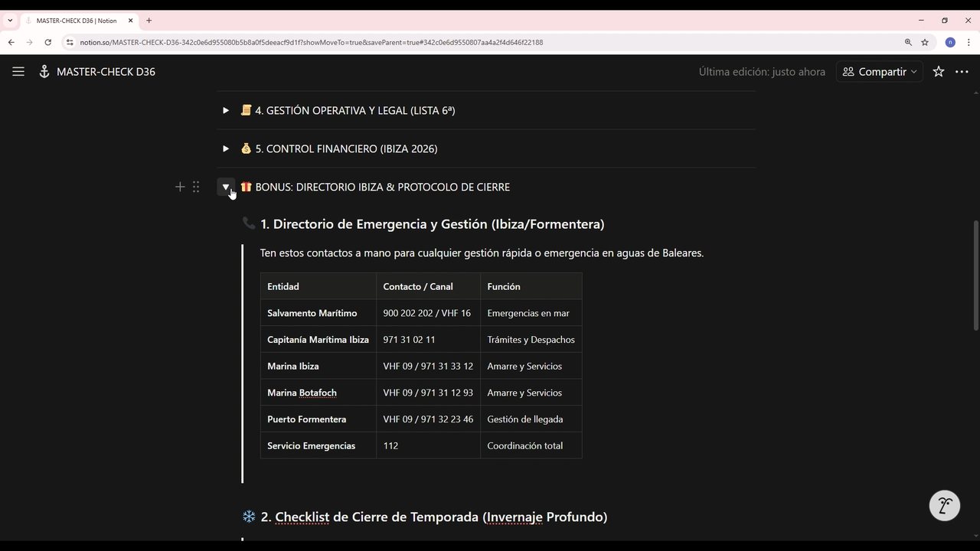Screen dimensions: 980x551
Task: Click heading 1. Directorio de Emergencia y Gestión
Action: [x=432, y=223]
